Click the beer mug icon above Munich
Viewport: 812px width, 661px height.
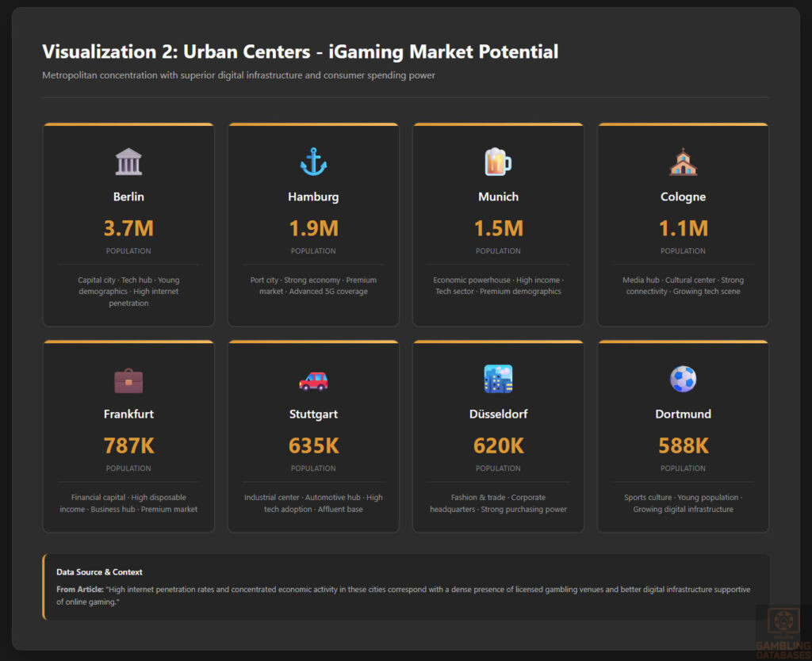[x=498, y=161]
